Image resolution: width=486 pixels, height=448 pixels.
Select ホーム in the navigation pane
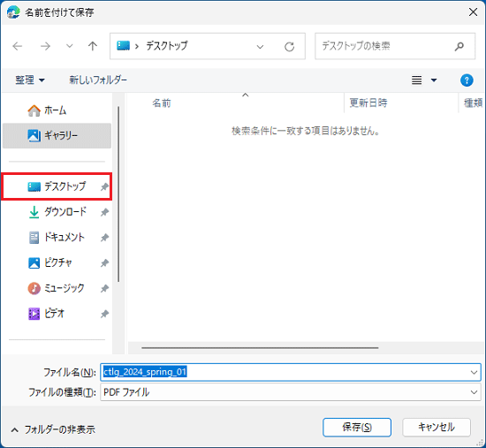[57, 110]
